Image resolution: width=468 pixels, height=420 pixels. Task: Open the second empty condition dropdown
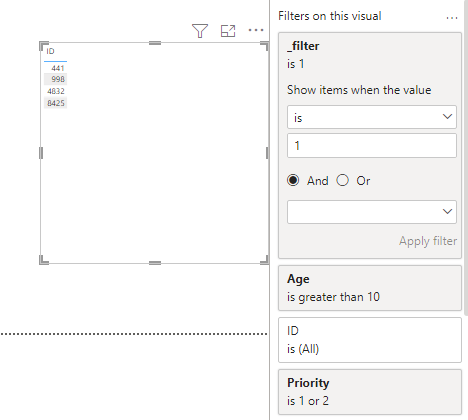[x=372, y=212]
